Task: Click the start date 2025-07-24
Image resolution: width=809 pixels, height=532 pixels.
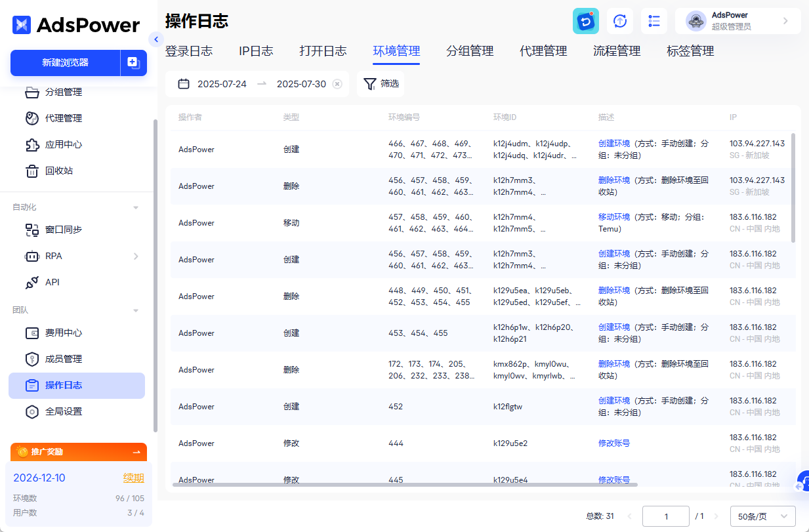Action: click(x=222, y=84)
